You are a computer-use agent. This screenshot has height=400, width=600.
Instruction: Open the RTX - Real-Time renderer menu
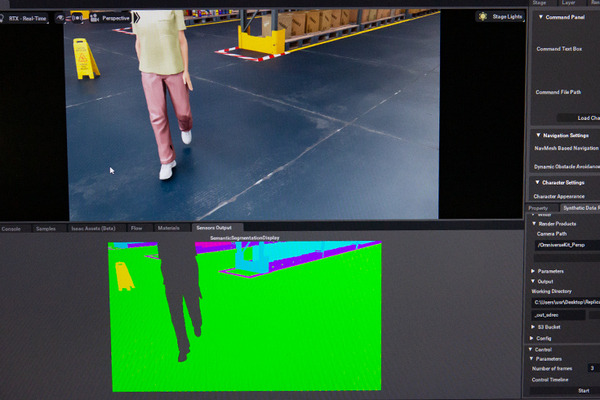coord(28,17)
